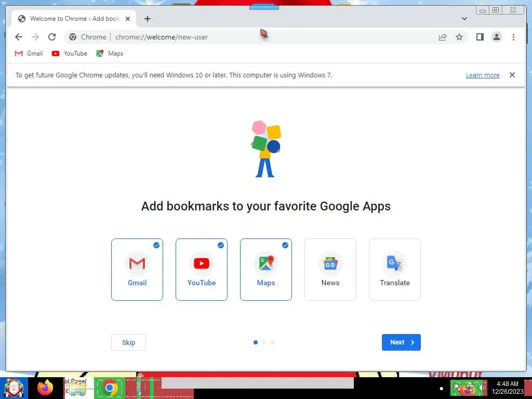
Task: Dismiss the Windows 7 update notice
Action: click(512, 75)
